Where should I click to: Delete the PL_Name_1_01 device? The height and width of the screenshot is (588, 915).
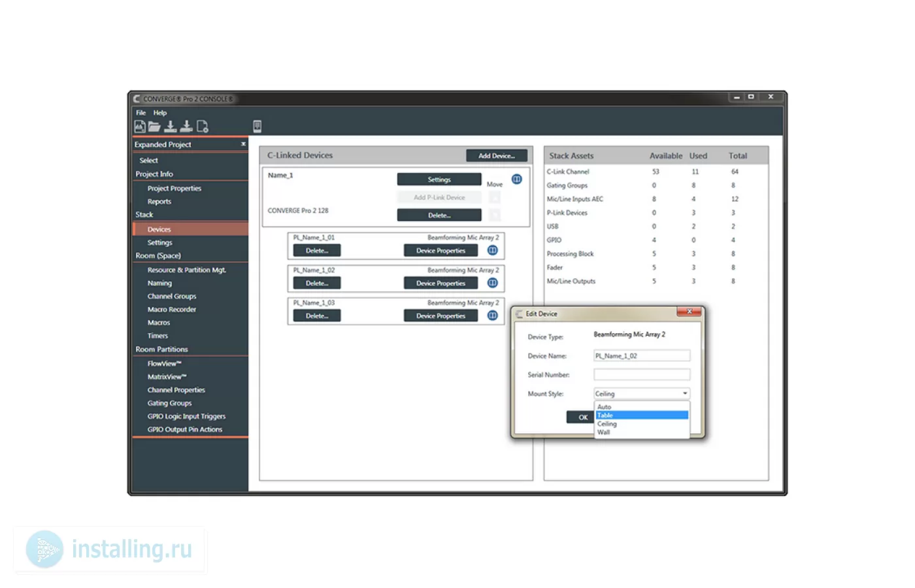coord(317,250)
